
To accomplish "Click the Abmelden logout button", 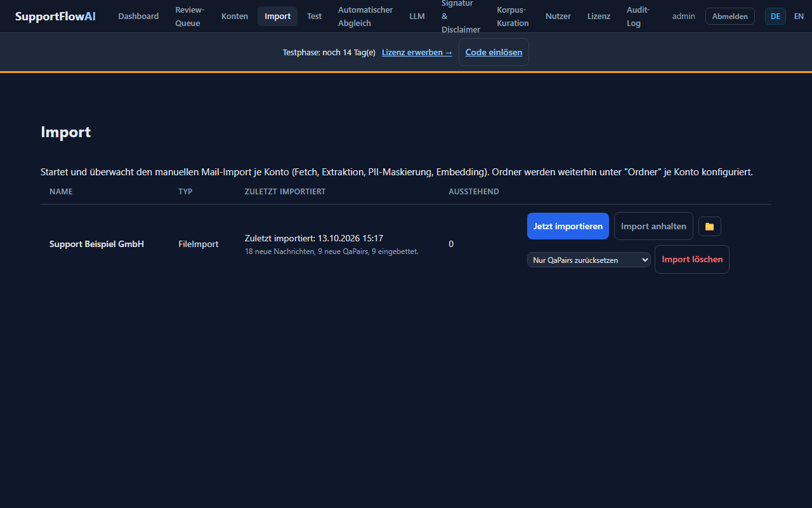I will tap(730, 16).
